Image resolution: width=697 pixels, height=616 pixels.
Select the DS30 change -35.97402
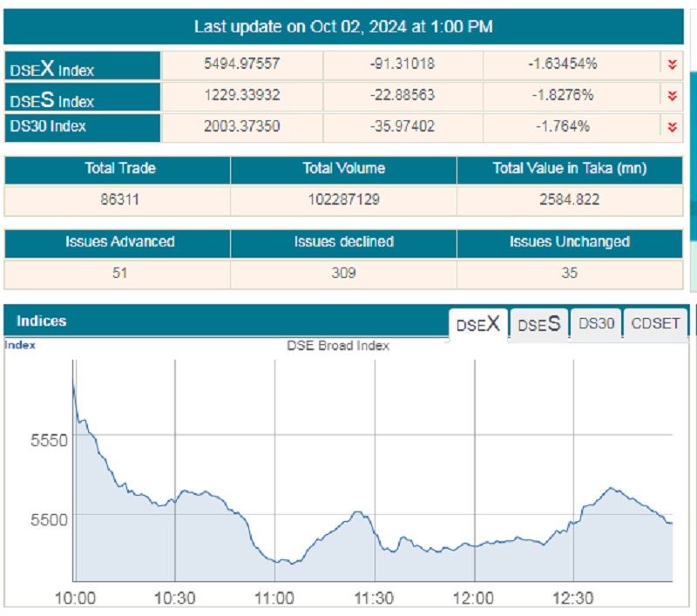(x=403, y=126)
